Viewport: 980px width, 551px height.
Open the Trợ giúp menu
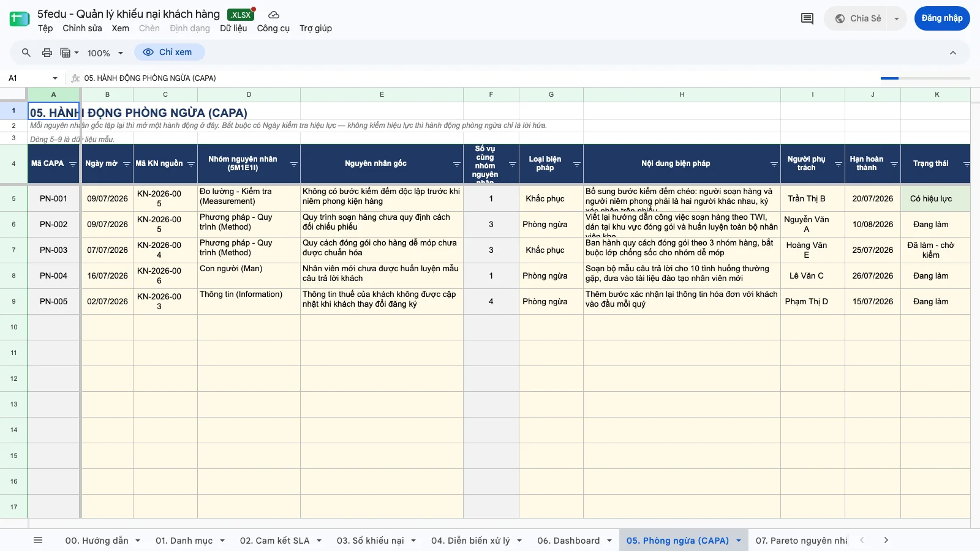coord(315,28)
